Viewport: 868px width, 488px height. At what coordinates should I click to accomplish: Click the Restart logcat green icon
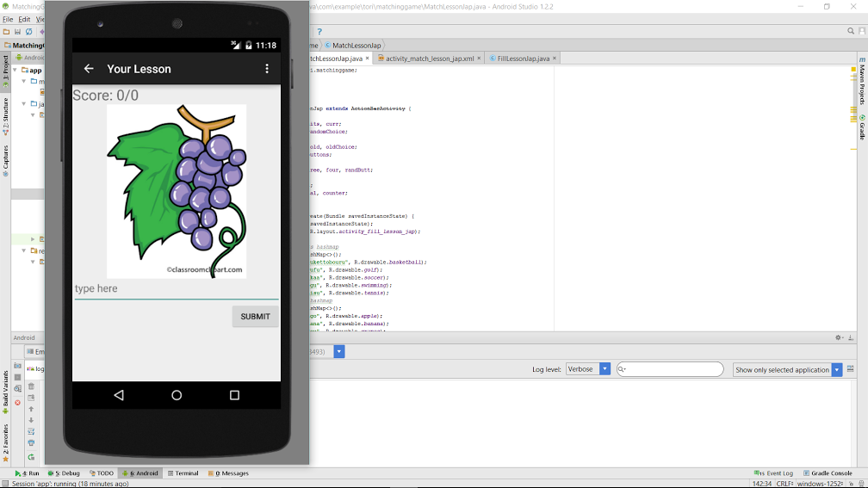[31, 457]
